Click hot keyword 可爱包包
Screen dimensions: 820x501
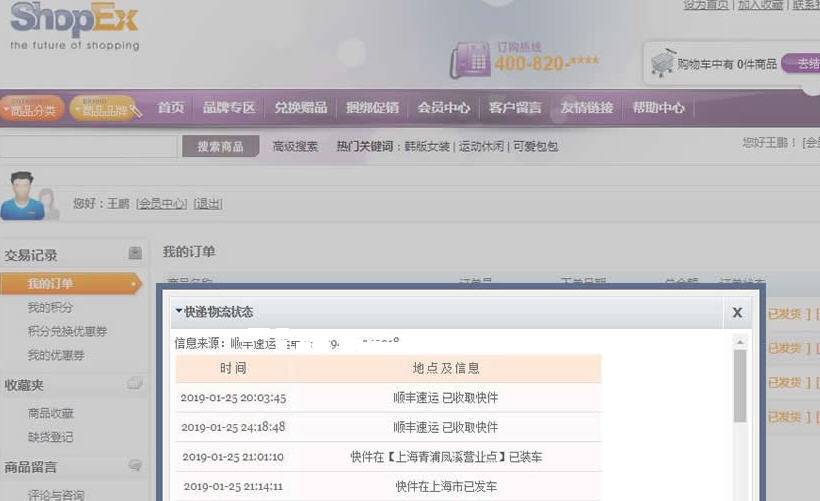[536, 146]
